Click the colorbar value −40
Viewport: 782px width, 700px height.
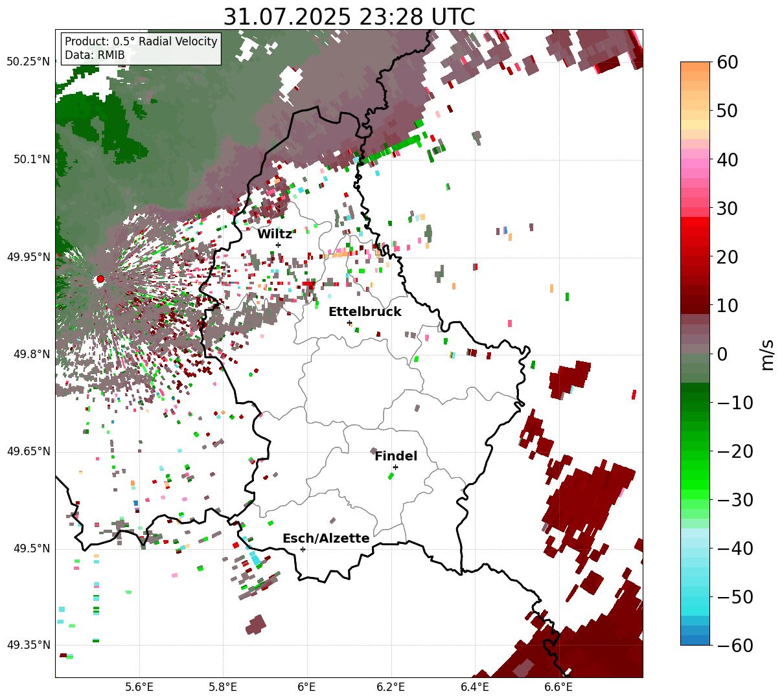pos(735,548)
